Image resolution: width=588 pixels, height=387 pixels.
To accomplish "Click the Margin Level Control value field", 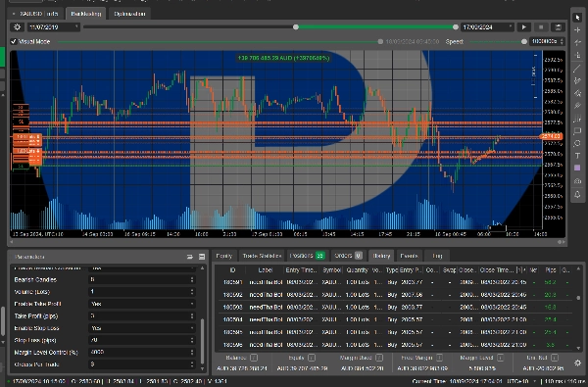I will 138,352.
